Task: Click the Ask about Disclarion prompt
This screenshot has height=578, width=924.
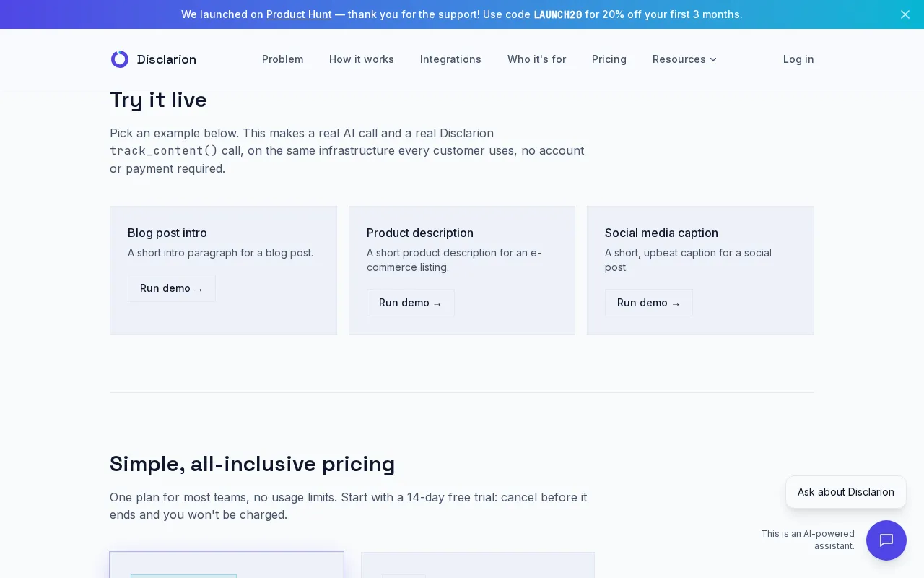Action: (846, 492)
